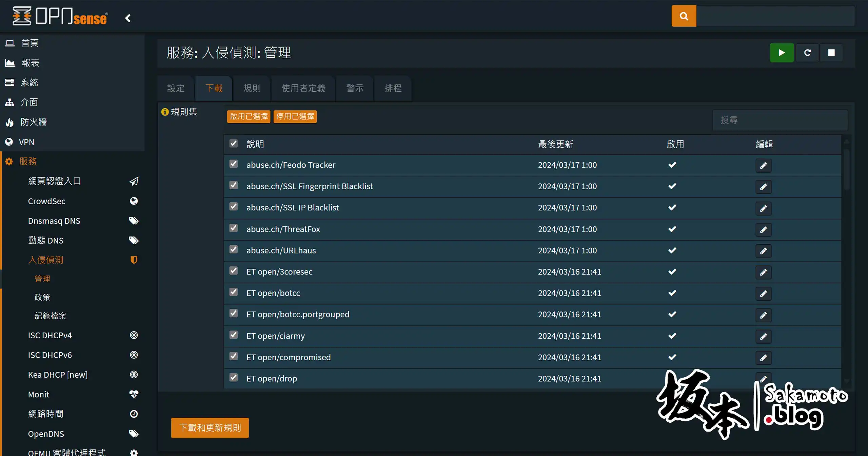Toggle the select-all checkbox in table header
Image resolution: width=868 pixels, height=456 pixels.
(x=233, y=144)
